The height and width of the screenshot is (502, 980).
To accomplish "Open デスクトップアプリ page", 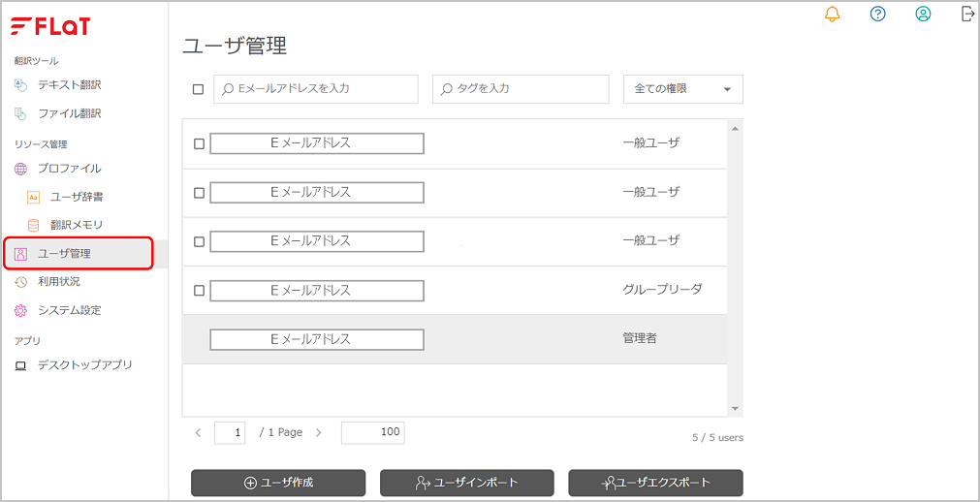I will click(x=85, y=365).
